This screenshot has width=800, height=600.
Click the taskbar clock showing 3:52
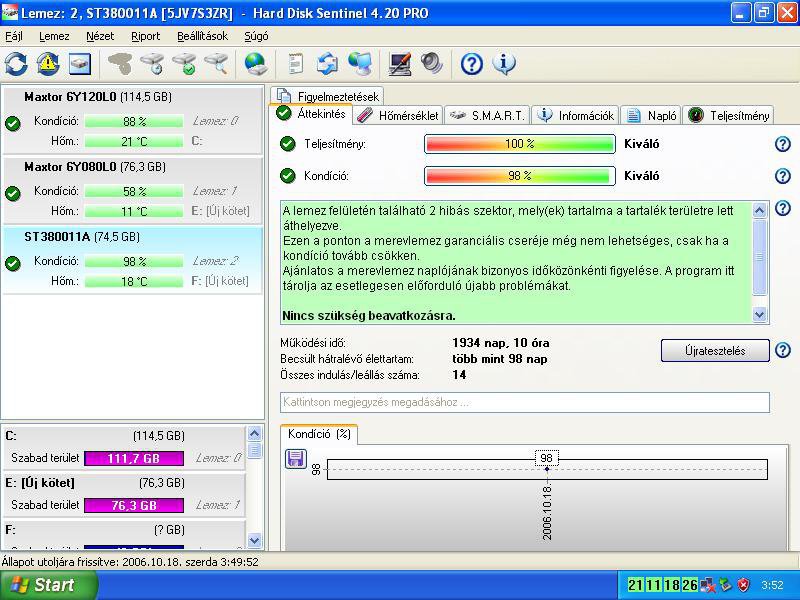point(772,585)
